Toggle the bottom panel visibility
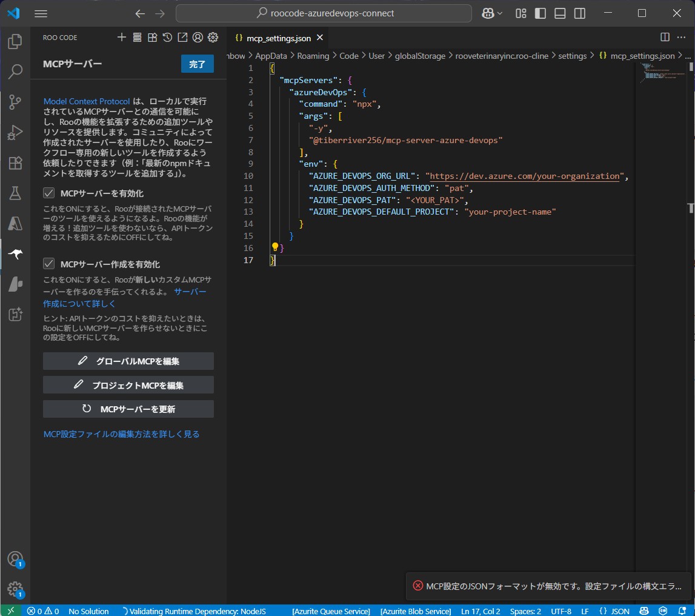 (x=560, y=13)
